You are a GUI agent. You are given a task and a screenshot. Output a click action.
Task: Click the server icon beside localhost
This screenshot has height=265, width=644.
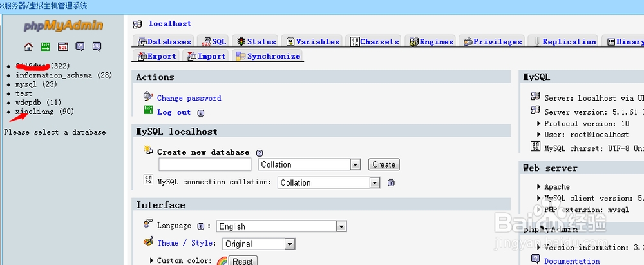(x=138, y=25)
